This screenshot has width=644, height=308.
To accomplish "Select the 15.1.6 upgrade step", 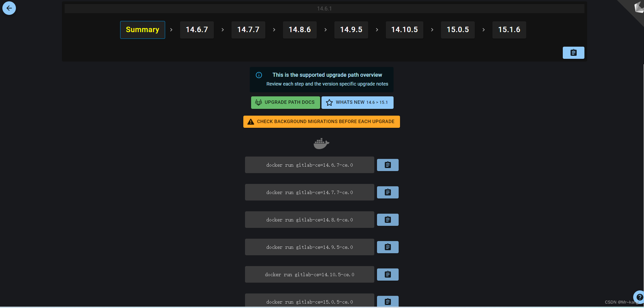I will 509,30.
